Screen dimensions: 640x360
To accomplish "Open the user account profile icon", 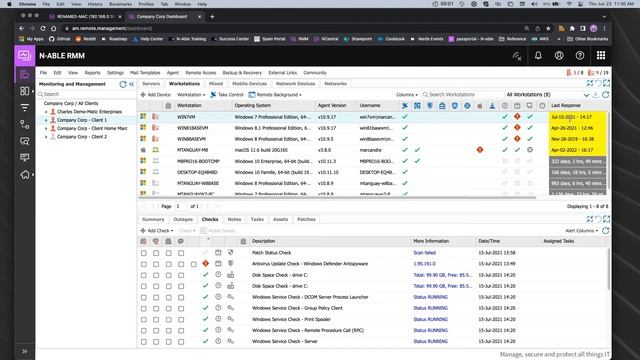I will tap(559, 56).
